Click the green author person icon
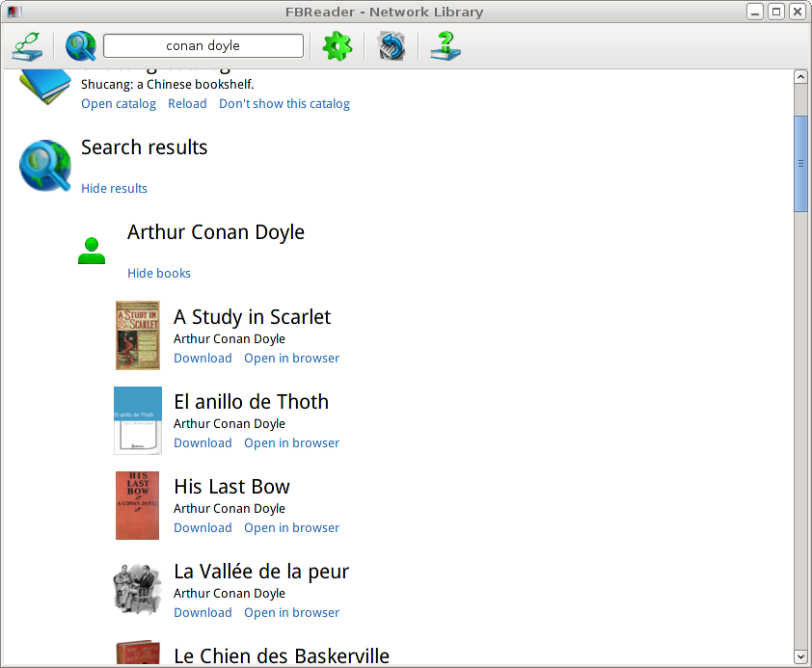Viewport: 812px width, 668px height. (92, 251)
